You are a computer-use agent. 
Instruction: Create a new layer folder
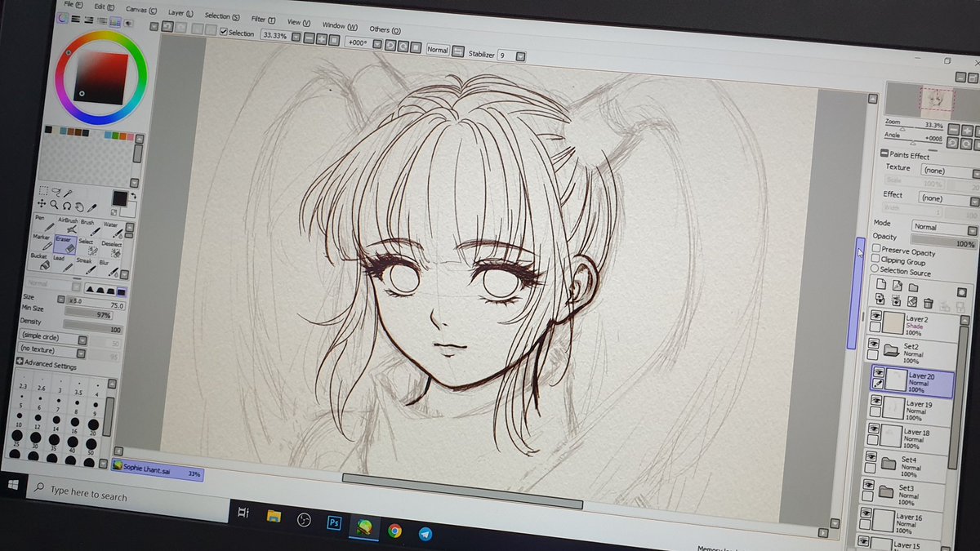pyautogui.click(x=914, y=287)
